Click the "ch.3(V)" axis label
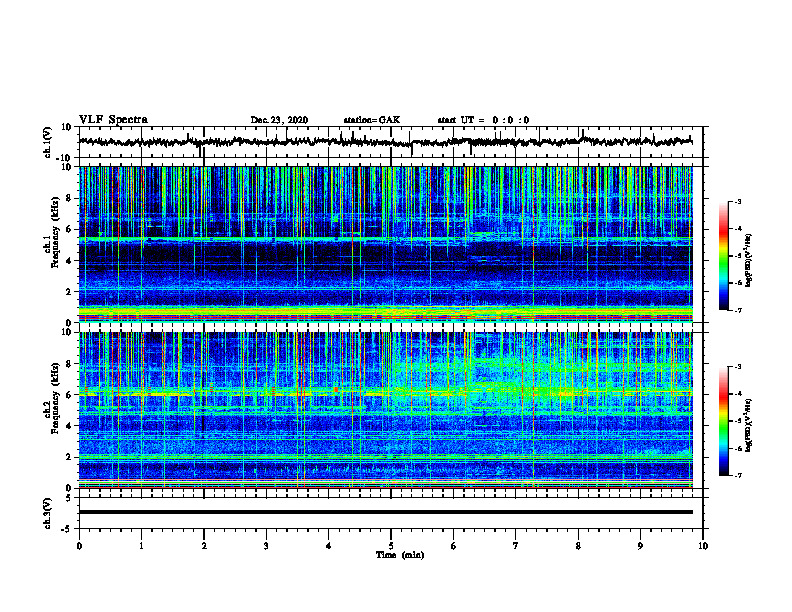This screenshot has width=792, height=612. [x=47, y=513]
